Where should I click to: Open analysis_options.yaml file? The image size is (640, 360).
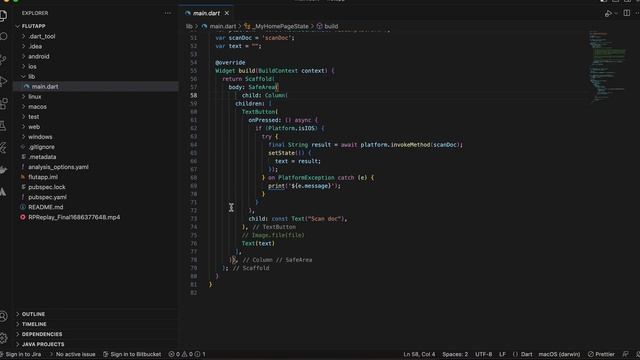[58, 167]
